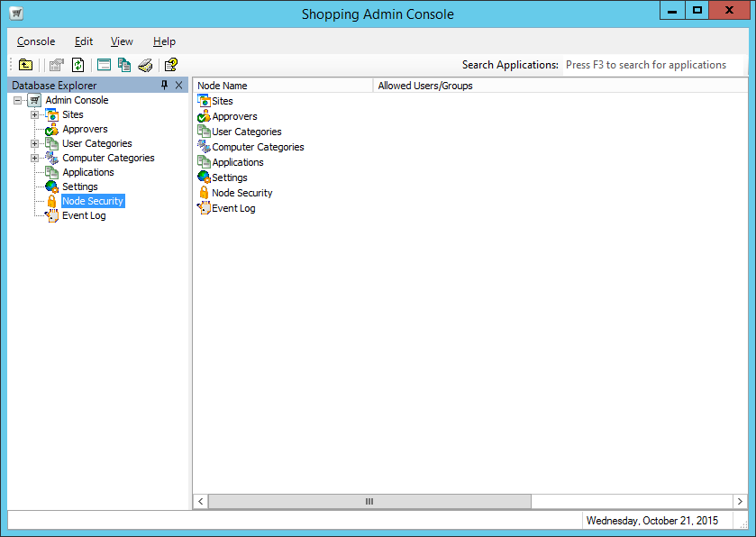Expand the Computer Categories tree node
This screenshot has height=537, width=756.
coord(34,159)
